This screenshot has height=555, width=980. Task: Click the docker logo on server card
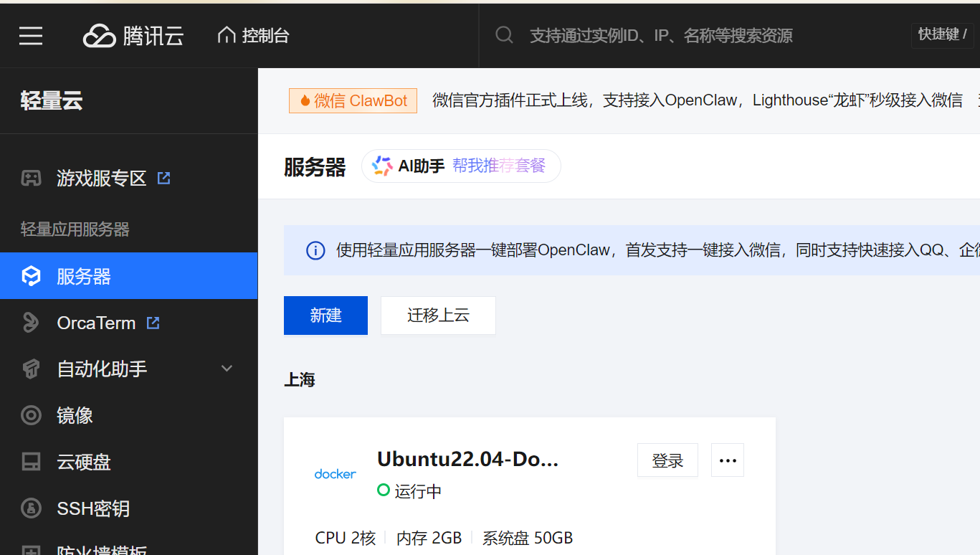[335, 474]
